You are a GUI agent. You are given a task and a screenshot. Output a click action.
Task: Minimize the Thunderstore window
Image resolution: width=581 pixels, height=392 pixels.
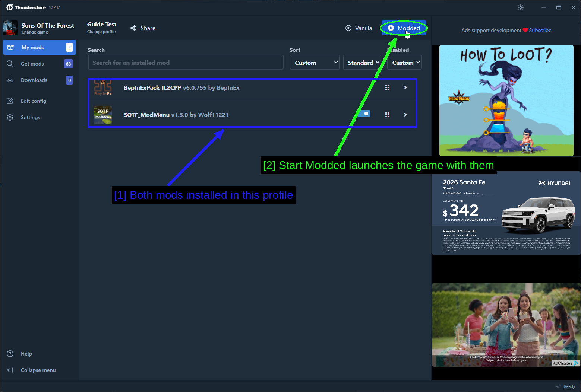544,7
